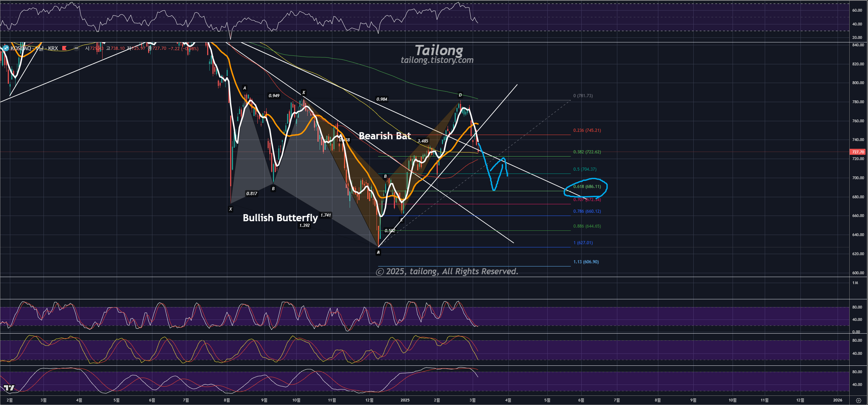The height and width of the screenshot is (405, 868).
Task: Click the Bullish Butterfly X point label
Action: [231, 209]
